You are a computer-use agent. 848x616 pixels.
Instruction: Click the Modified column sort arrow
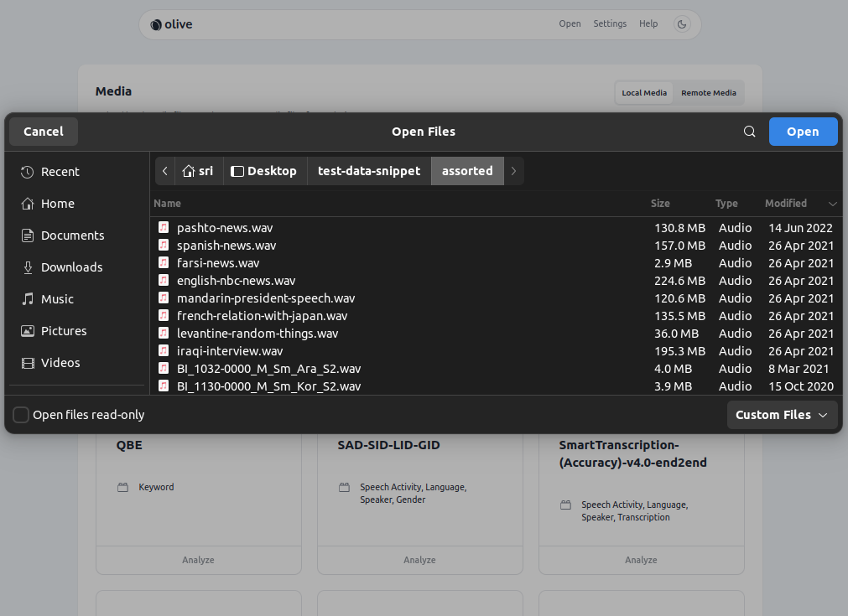pyautogui.click(x=832, y=204)
